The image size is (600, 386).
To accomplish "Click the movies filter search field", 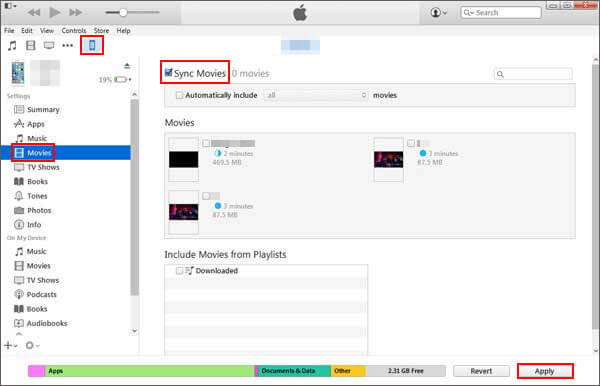I will 533,74.
